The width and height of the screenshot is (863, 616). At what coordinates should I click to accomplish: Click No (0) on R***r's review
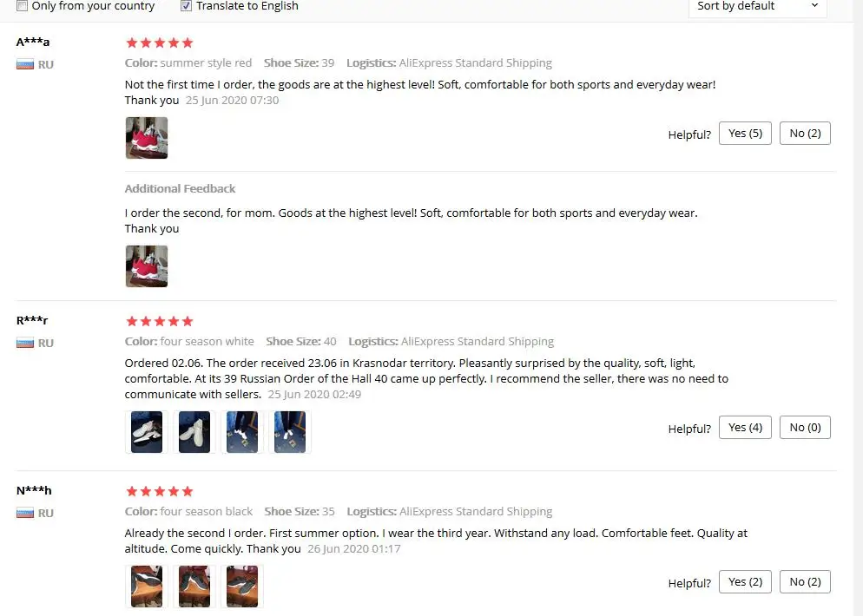[x=805, y=428]
